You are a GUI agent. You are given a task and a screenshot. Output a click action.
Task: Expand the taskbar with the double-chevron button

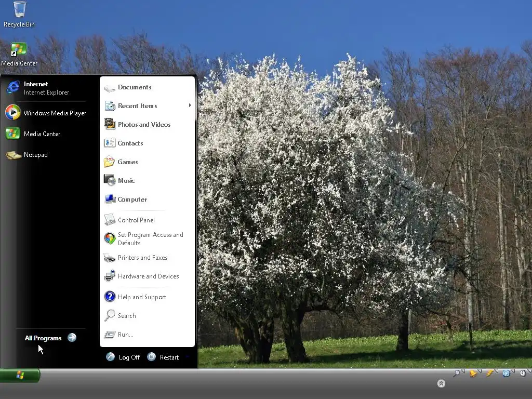[441, 383]
